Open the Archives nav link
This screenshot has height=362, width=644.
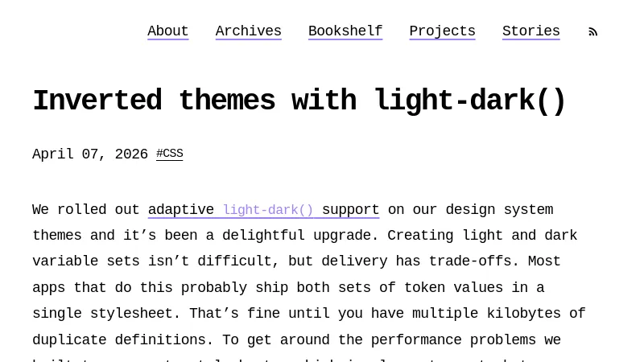[x=248, y=31]
